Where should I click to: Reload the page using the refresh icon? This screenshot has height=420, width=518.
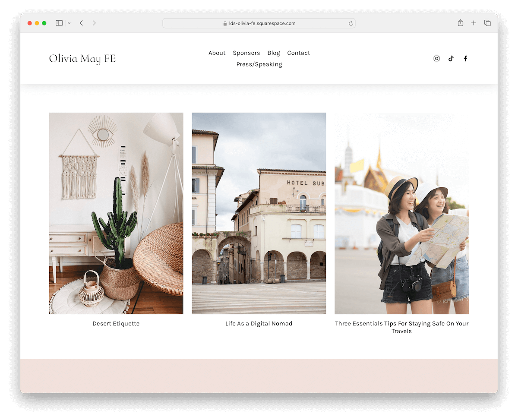(x=351, y=23)
